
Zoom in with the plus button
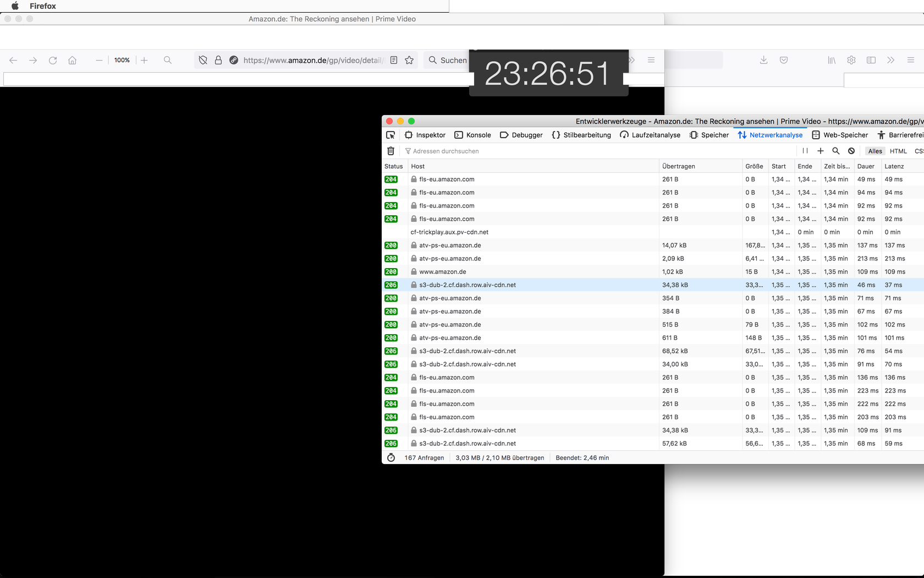144,60
